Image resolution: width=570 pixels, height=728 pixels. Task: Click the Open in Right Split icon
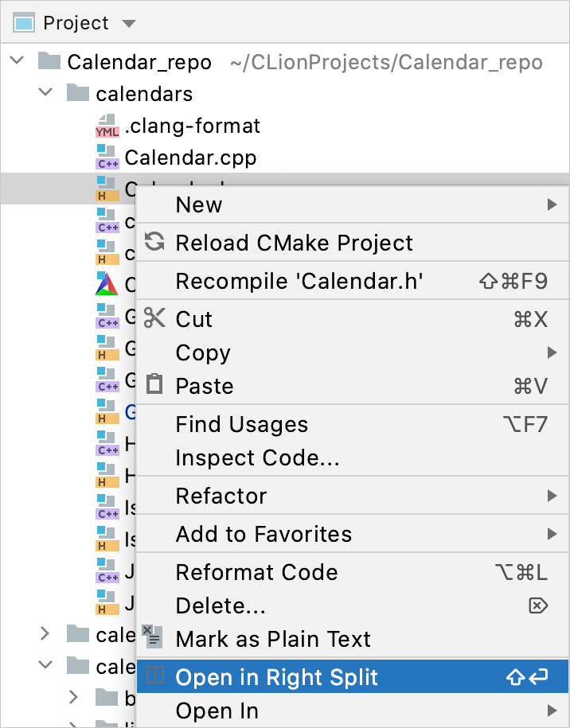[156, 674]
